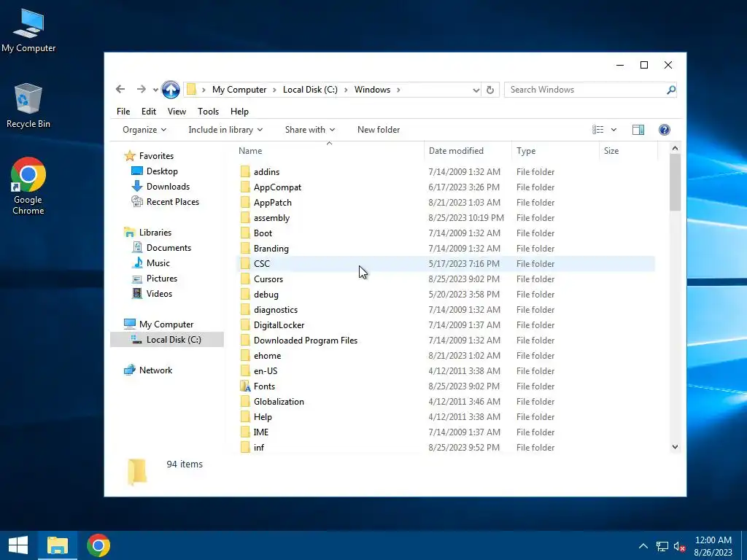Click the Change your view icon
Image resolution: width=747 pixels, height=560 pixels.
(598, 130)
